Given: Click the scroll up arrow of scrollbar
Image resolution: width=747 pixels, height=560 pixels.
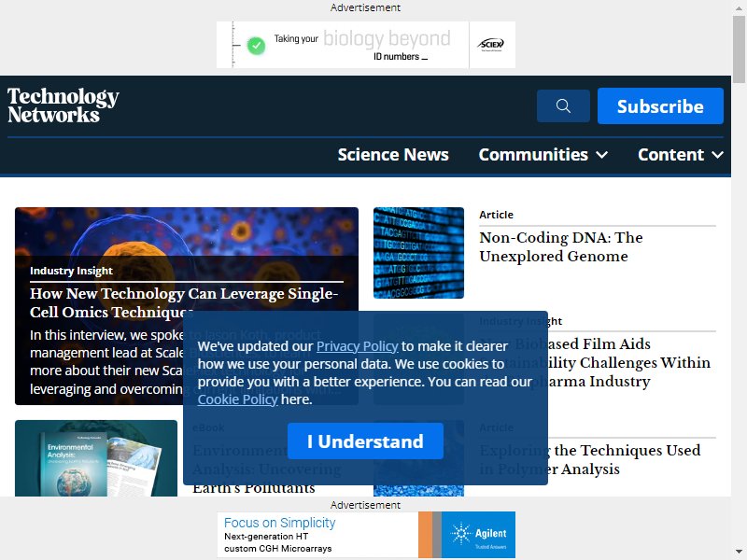Looking at the screenshot, I should (x=739, y=7).
